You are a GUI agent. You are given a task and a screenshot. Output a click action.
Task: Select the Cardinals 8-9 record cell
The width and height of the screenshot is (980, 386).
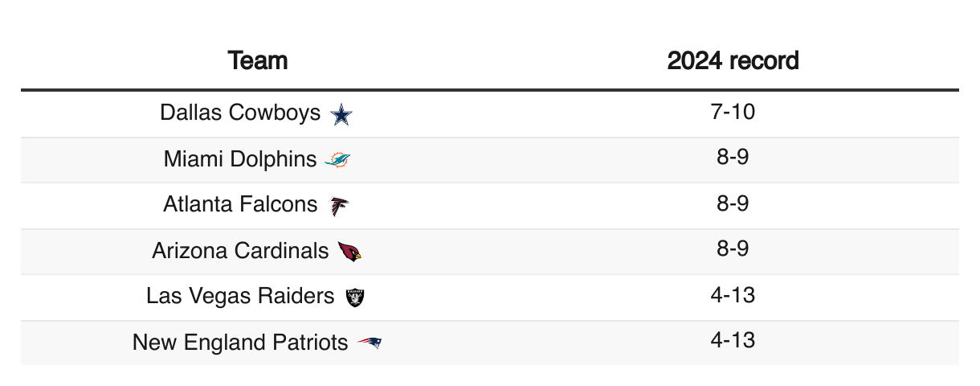point(733,251)
